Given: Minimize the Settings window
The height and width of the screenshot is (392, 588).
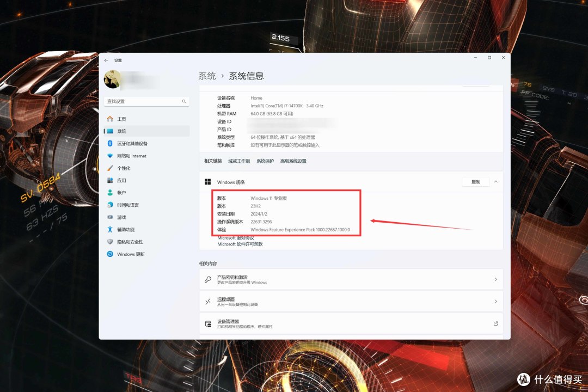Looking at the screenshot, I should coord(475,58).
